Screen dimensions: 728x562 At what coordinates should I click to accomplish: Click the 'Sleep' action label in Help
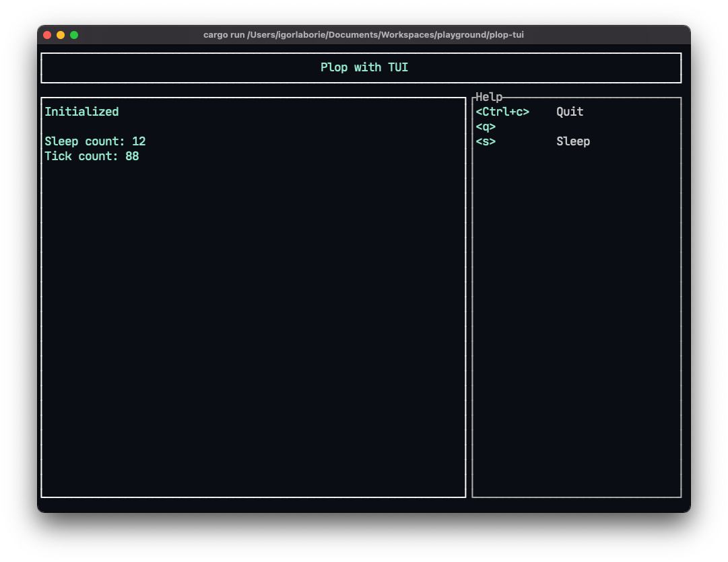573,141
